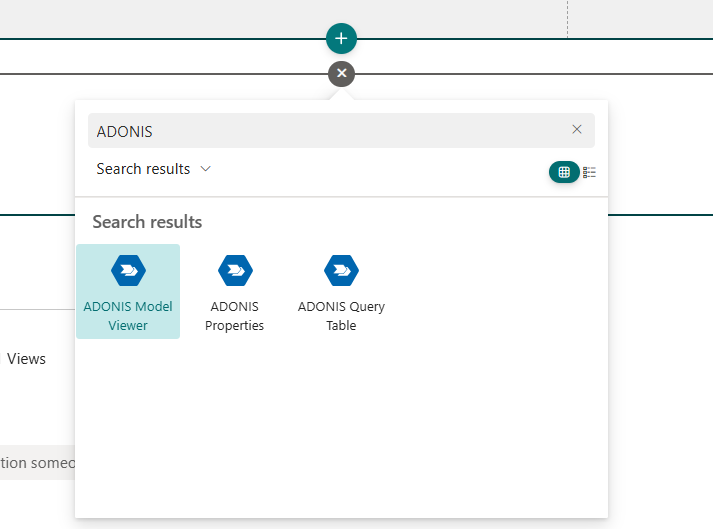Switch to grid view layout
The image size is (713, 529).
[x=564, y=172]
